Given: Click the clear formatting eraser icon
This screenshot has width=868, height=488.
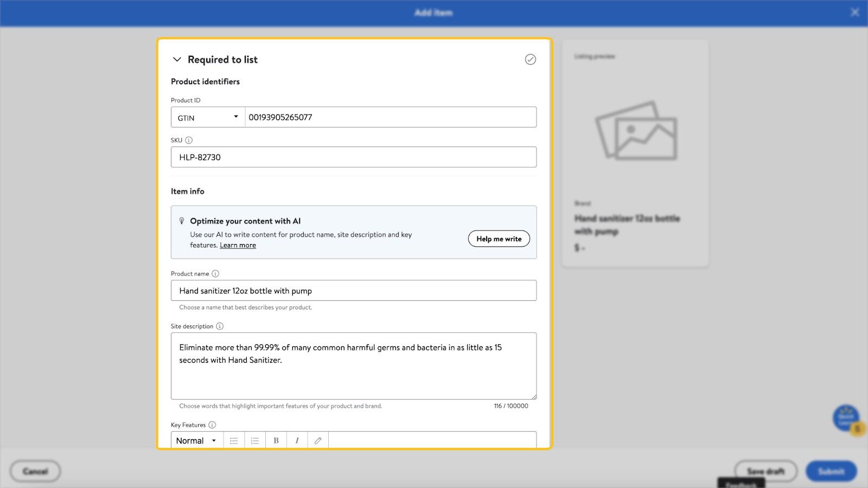Looking at the screenshot, I should click(318, 441).
